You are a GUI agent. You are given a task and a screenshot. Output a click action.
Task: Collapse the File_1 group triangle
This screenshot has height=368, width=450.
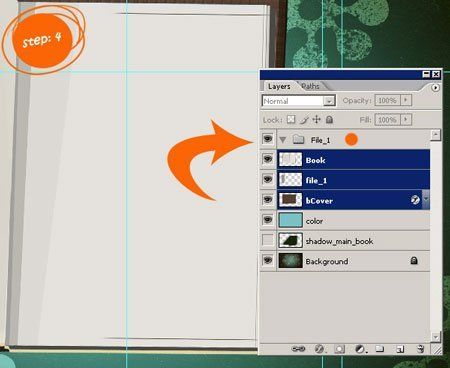283,140
